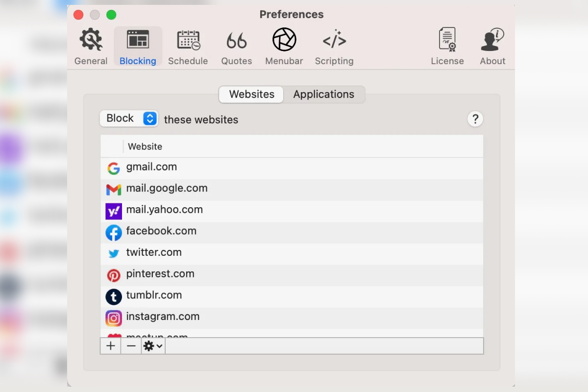
Task: Open the License pane
Action: [x=447, y=47]
